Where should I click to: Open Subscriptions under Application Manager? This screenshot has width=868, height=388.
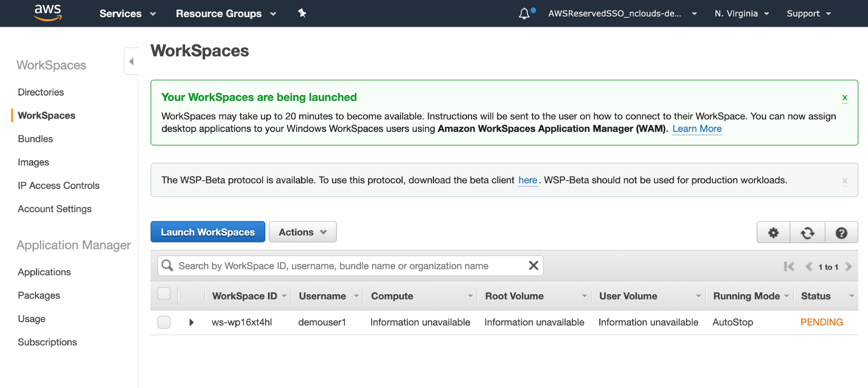pos(47,342)
